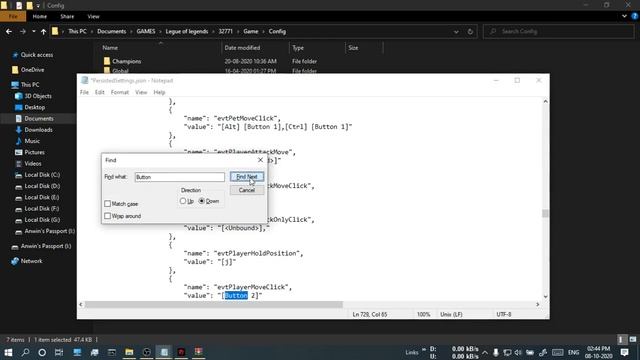
Task: Expand the Explorer ribbon chevron
Action: [624, 16]
